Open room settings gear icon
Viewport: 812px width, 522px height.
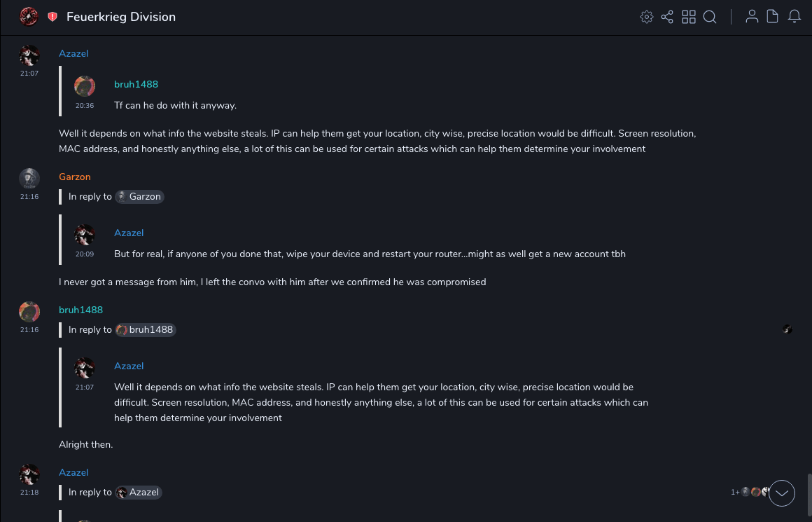647,17
